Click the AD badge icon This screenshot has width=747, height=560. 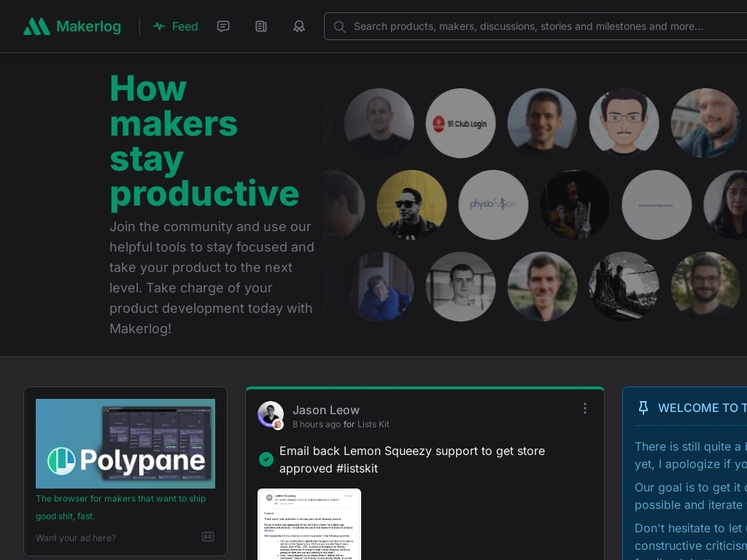(208, 537)
